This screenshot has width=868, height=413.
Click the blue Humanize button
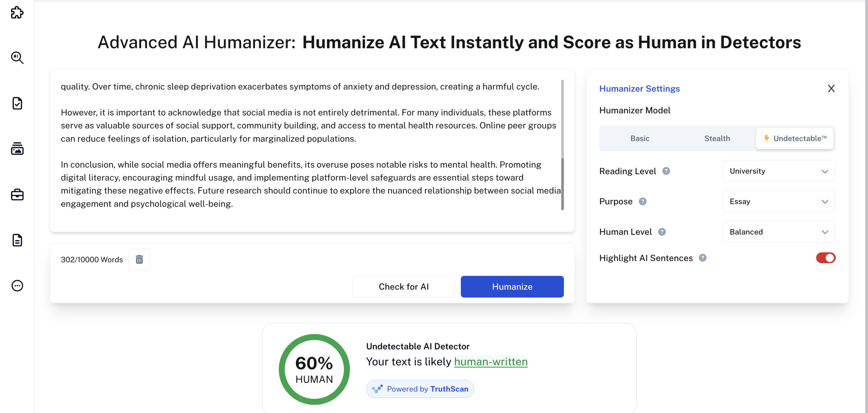pos(512,287)
